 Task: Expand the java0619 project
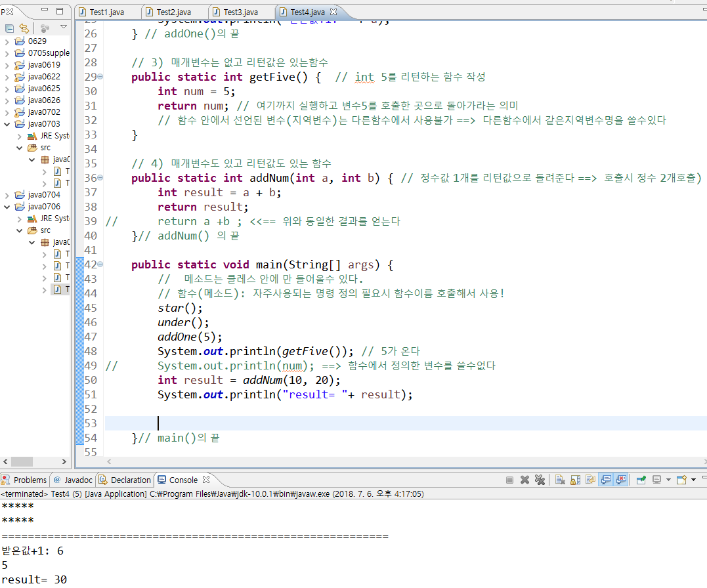click(7, 65)
